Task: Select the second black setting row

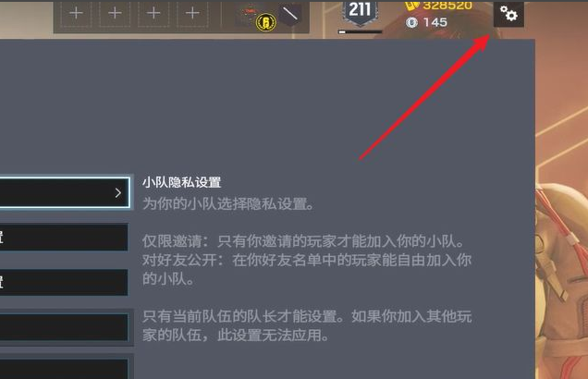Action: (64, 238)
